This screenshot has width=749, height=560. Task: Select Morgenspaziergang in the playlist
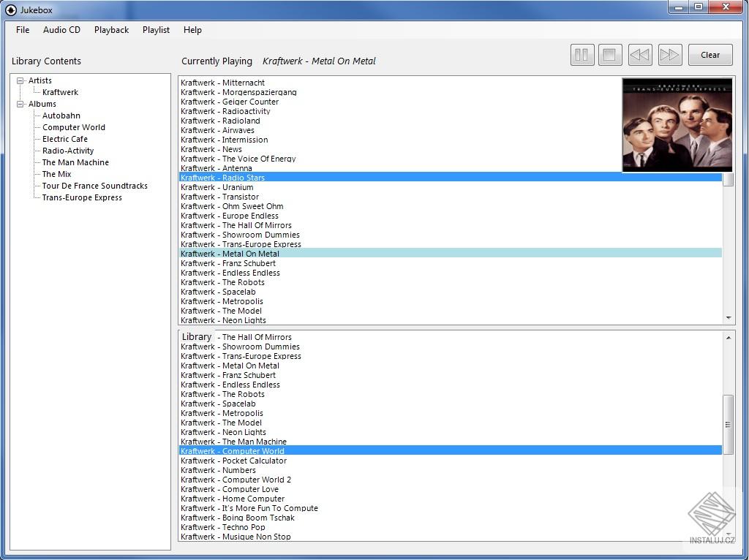point(238,92)
